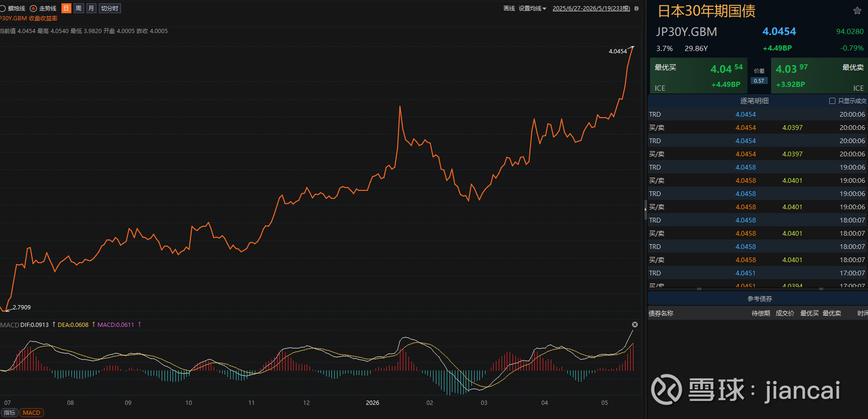Open the 画线 drawing tool
The width and height of the screenshot is (868, 419).
(509, 9)
